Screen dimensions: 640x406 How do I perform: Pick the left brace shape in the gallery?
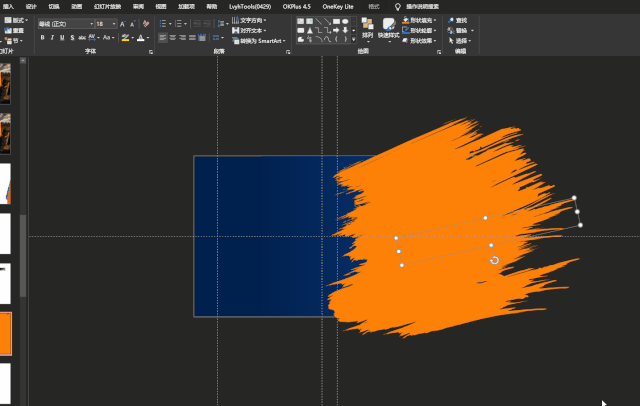pyautogui.click(x=336, y=39)
